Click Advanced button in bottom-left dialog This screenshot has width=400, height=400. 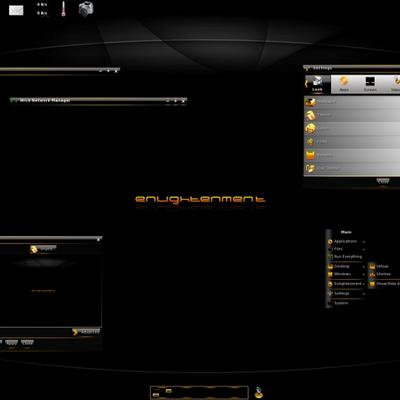86,332
